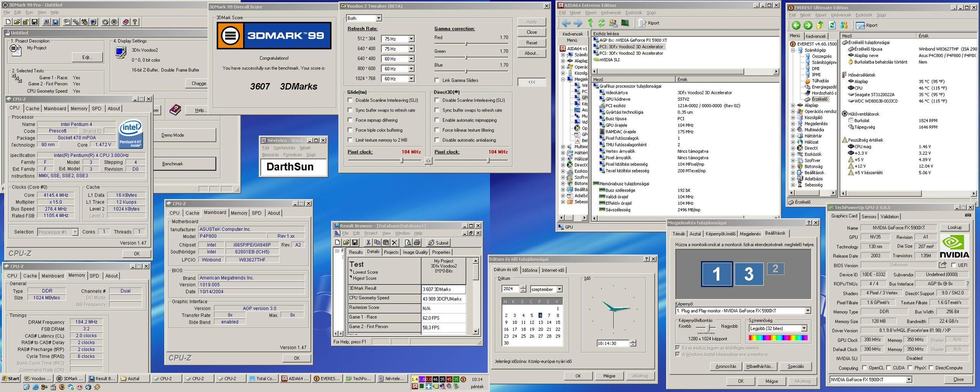Viewport: 980px width, 392px height.
Task: Toggle UEFI checkbox in GPU-Z
Action: (x=953, y=265)
